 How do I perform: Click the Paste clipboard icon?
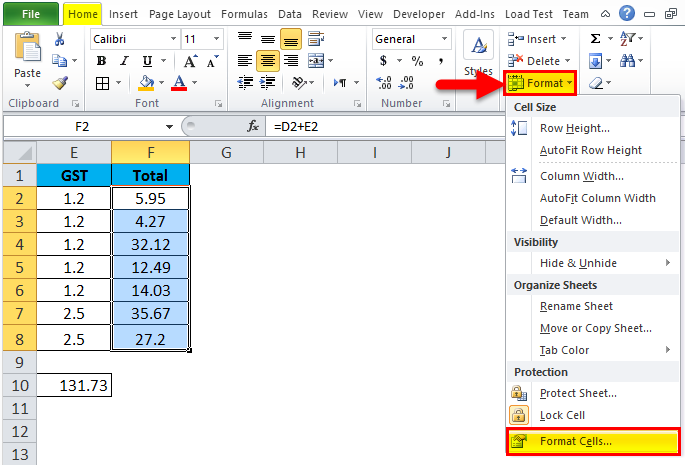[x=27, y=47]
